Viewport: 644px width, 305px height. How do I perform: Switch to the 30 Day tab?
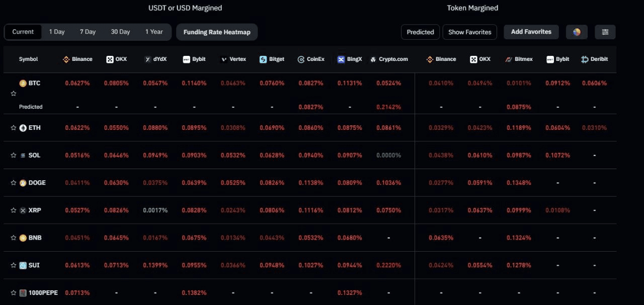click(120, 32)
